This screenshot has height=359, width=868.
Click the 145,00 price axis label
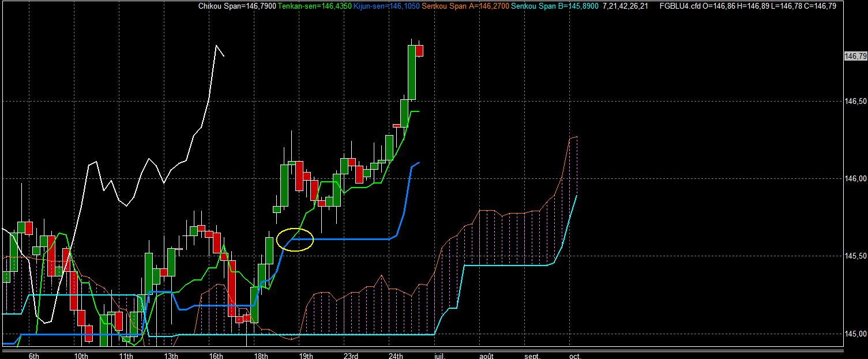tap(855, 333)
